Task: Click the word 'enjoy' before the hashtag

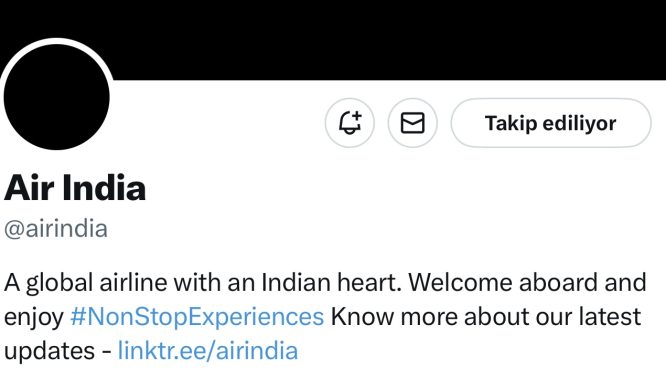Action: point(34,318)
